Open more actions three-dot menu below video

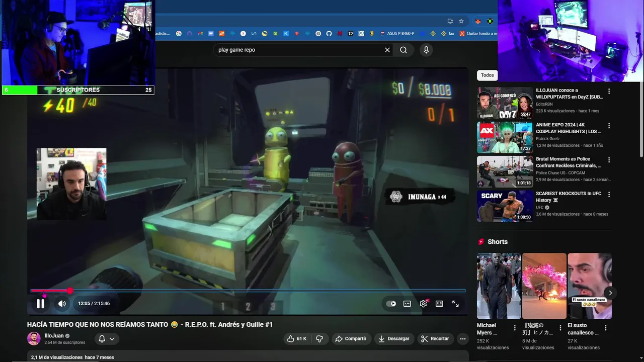(463, 339)
